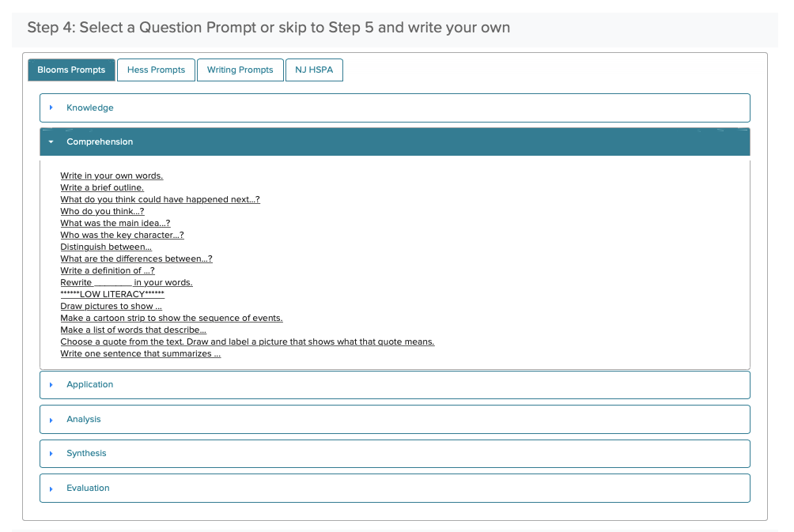
Task: Expand the Analysis section
Action: (x=85, y=419)
